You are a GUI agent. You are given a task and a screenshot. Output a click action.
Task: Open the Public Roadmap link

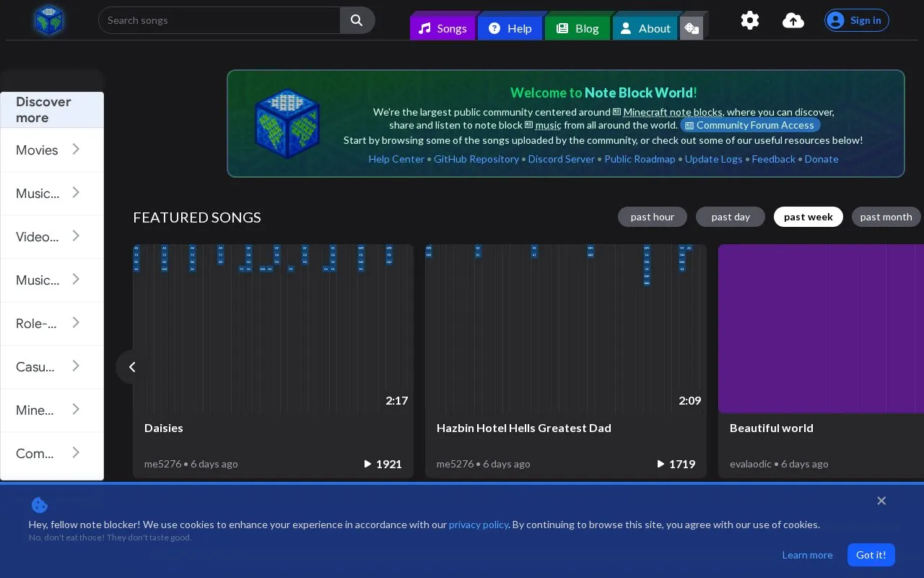point(640,159)
